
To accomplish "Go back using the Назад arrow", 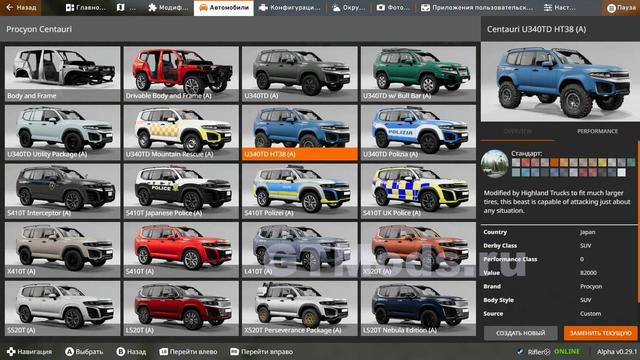I will (20, 7).
